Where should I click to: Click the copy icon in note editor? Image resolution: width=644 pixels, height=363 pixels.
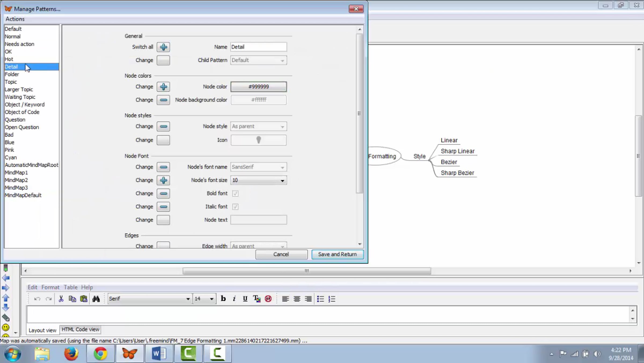point(72,299)
